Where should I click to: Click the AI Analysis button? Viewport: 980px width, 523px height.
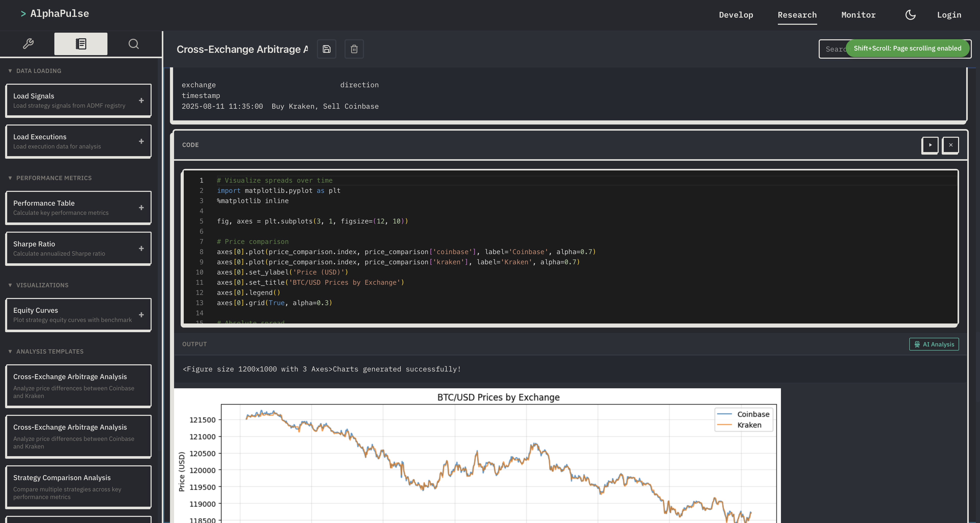click(x=934, y=344)
